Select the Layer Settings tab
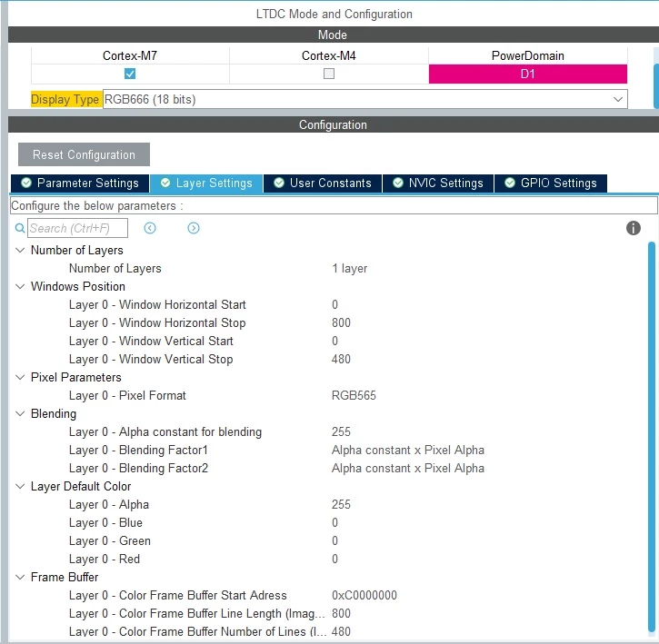659x644 pixels. pyautogui.click(x=206, y=183)
